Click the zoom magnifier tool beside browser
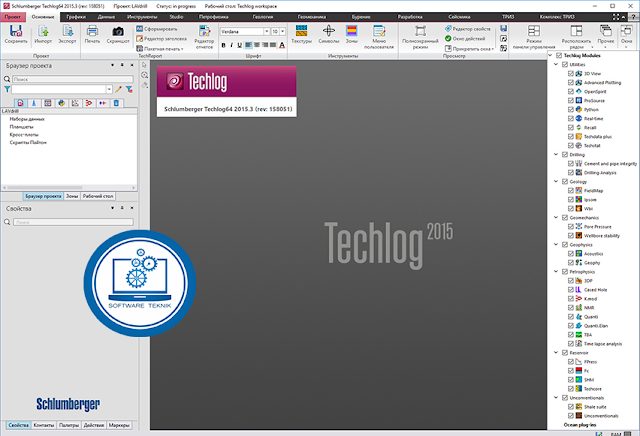640x436 pixels. click(x=144, y=75)
